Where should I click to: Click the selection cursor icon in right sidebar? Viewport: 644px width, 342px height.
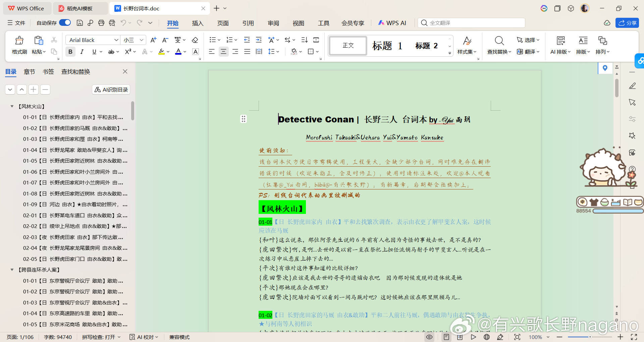632,102
